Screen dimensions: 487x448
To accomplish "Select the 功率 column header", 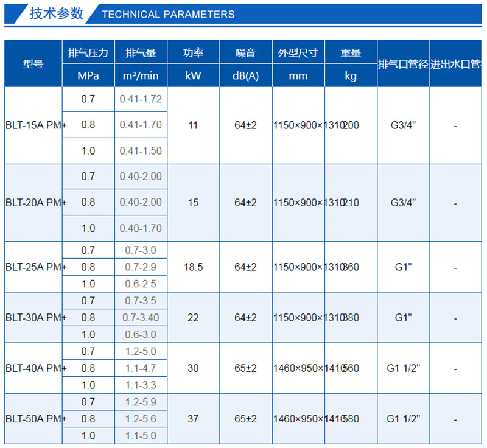I will point(193,52).
